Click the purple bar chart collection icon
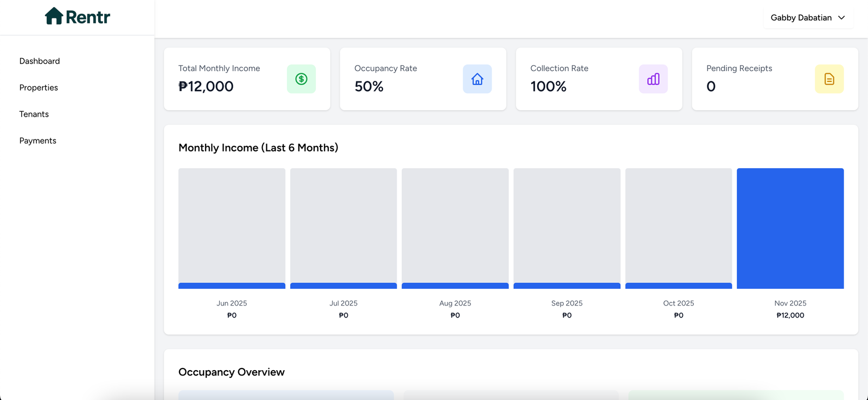The image size is (868, 400). pyautogui.click(x=653, y=79)
